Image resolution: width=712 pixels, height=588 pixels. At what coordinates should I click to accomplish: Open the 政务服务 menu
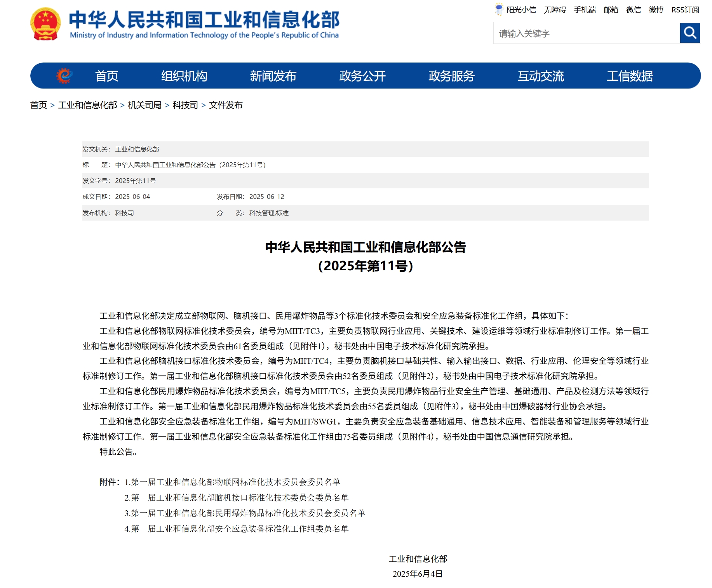pos(451,76)
